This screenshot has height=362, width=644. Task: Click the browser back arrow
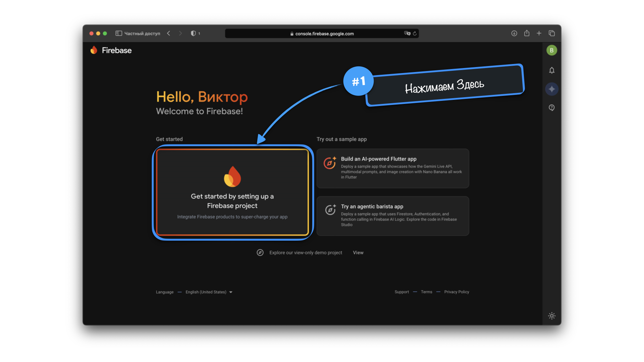coord(169,33)
